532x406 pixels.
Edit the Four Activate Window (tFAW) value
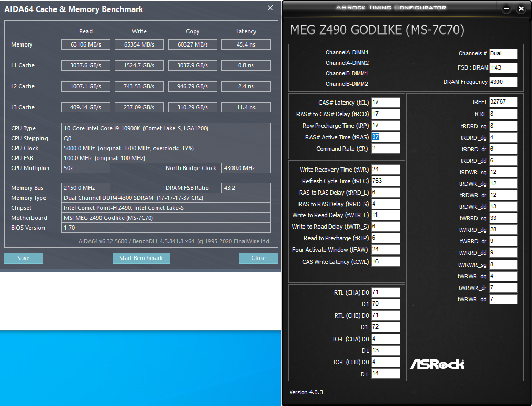click(x=385, y=250)
